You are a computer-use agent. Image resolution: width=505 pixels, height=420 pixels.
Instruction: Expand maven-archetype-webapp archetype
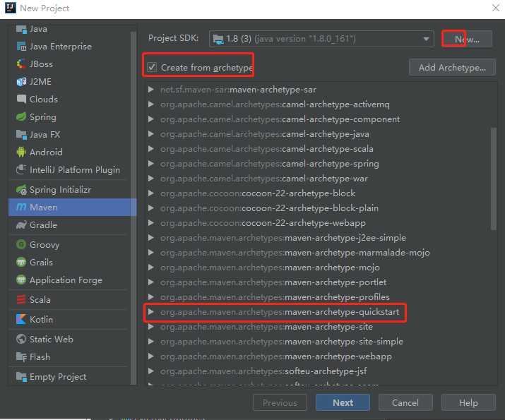click(x=150, y=356)
